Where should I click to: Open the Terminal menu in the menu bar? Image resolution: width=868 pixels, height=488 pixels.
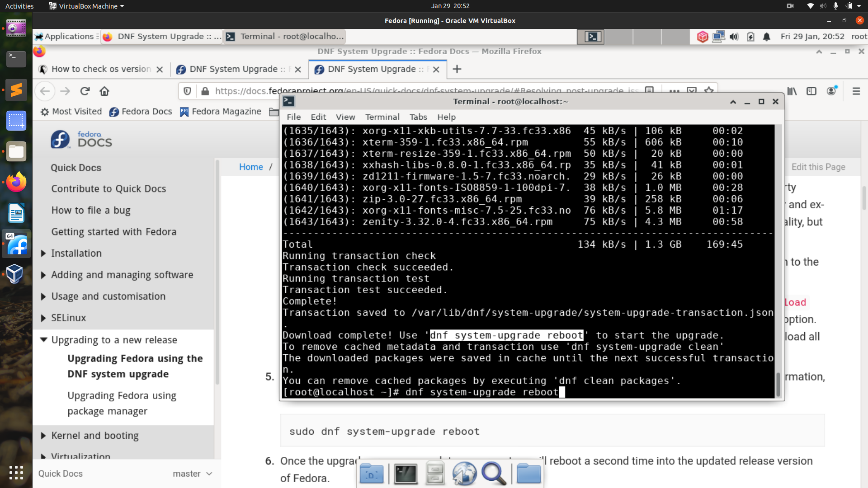382,117
